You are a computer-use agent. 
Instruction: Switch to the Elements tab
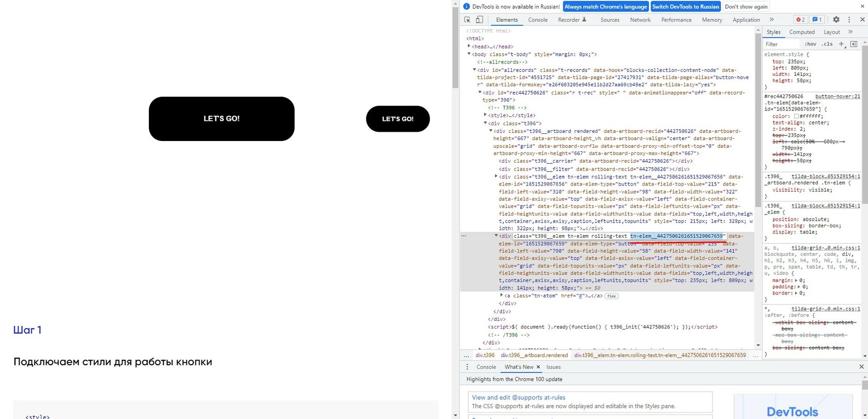[507, 20]
